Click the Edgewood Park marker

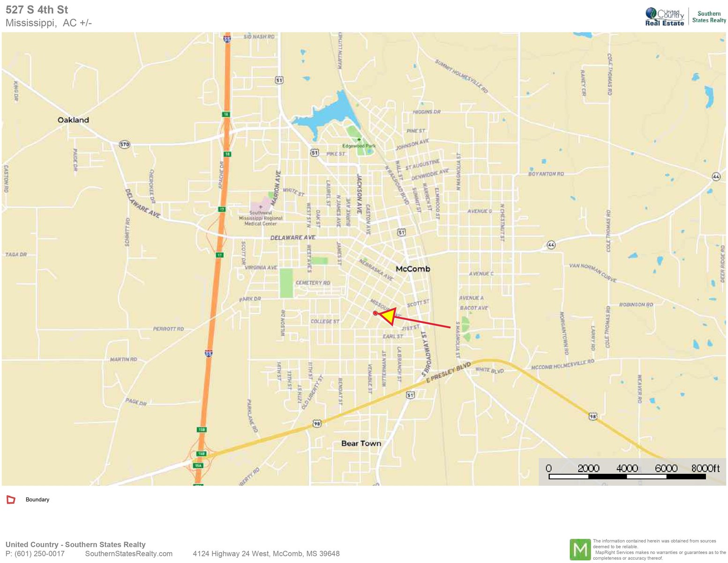359,140
